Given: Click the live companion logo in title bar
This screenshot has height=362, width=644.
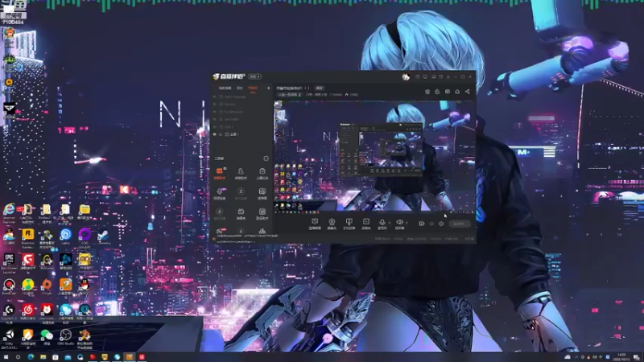Looking at the screenshot, I should click(229, 76).
